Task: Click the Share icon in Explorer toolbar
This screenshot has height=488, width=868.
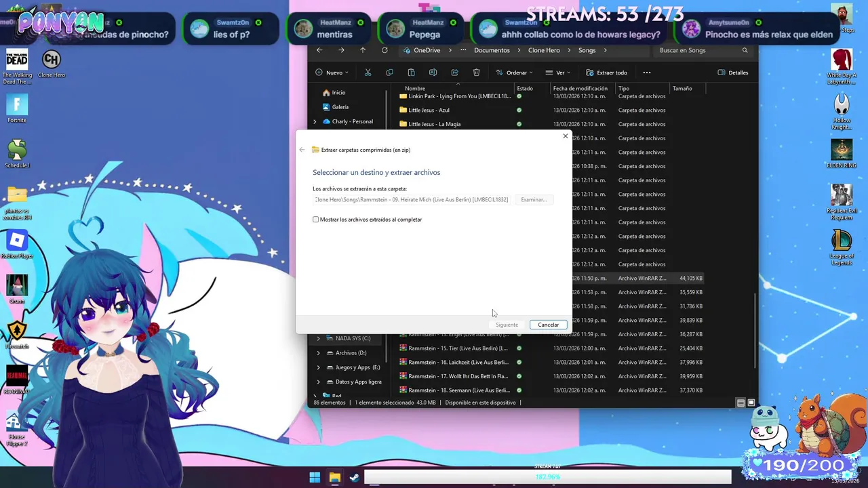Action: [454, 73]
